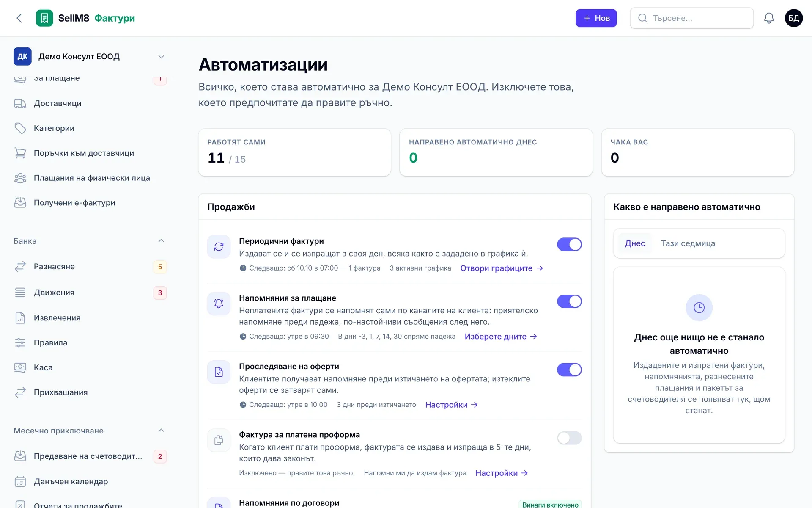Open the notifications bell

coord(769,18)
